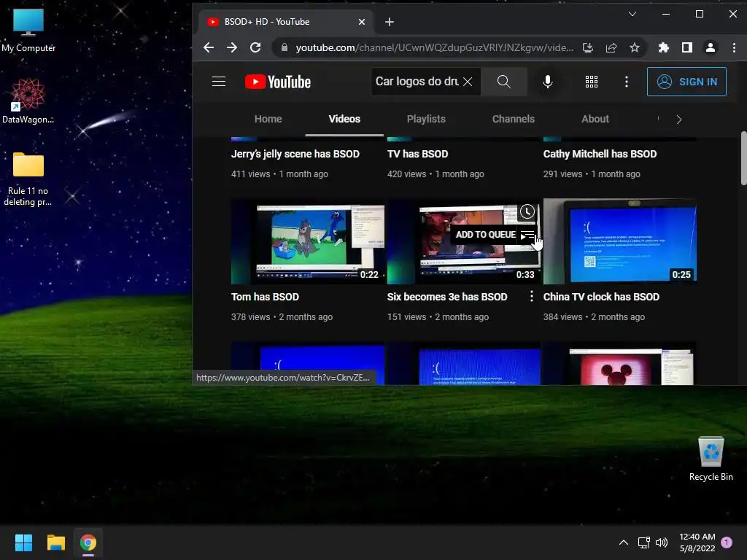Go forward in Chrome
747x560 pixels.
click(231, 47)
